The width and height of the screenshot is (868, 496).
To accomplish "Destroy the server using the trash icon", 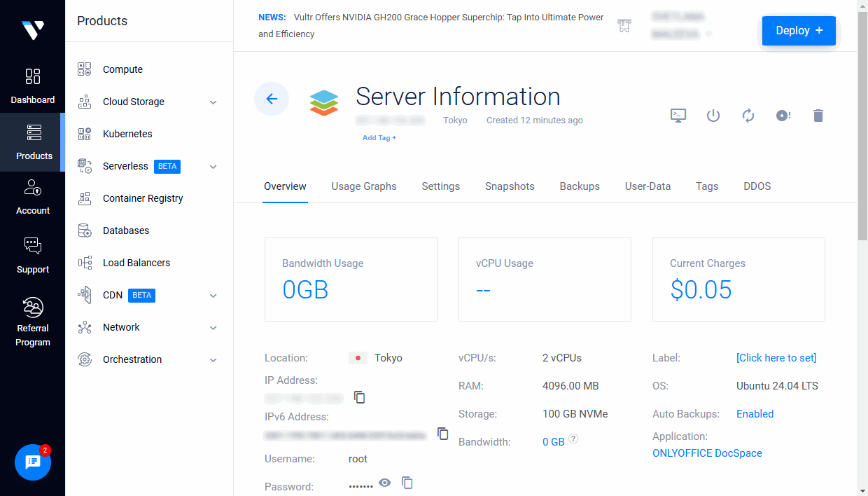I will pos(818,116).
